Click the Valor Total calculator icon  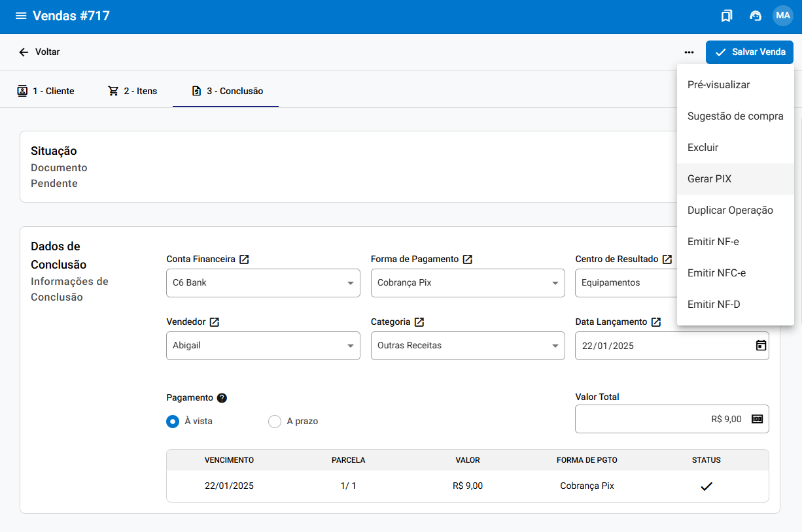(x=757, y=419)
